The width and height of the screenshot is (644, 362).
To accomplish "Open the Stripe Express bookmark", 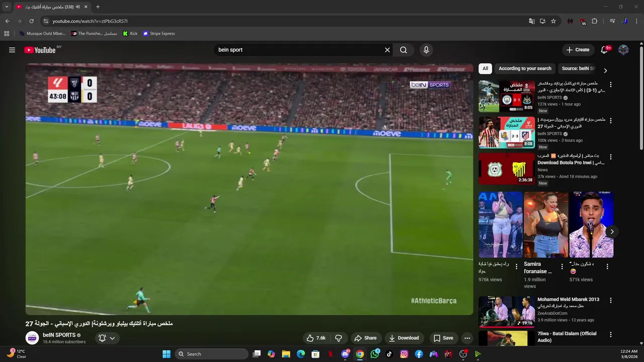I will click(159, 34).
